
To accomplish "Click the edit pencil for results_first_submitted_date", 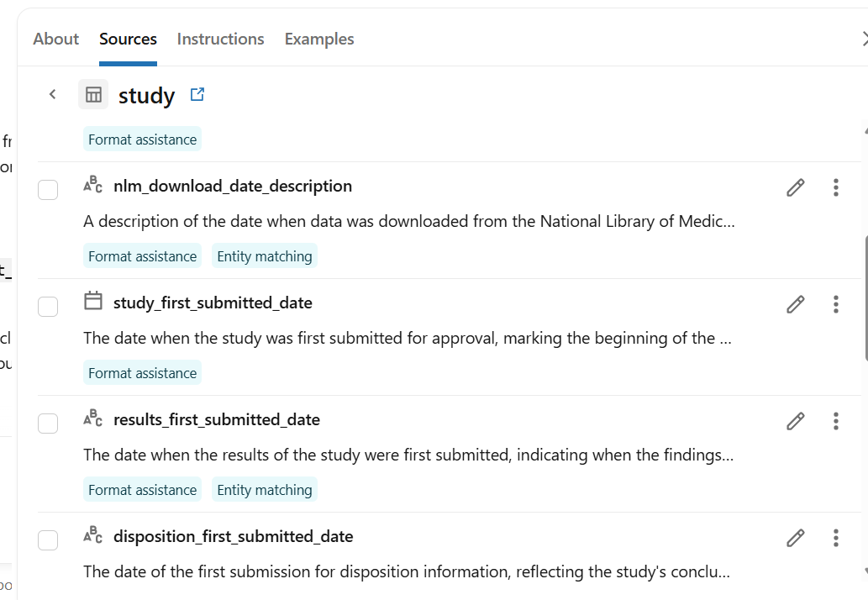I will click(x=796, y=421).
